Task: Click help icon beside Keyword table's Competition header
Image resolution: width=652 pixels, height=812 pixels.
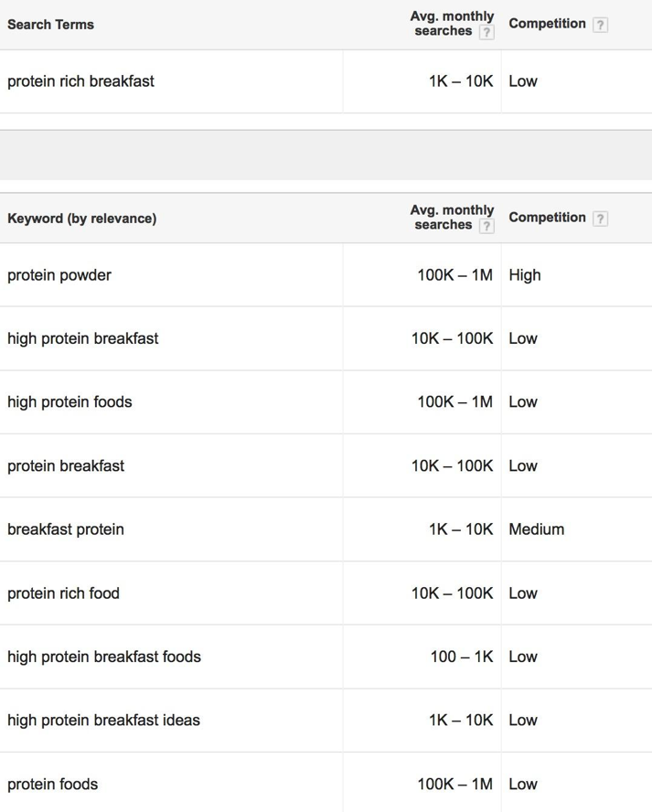Action: [600, 219]
